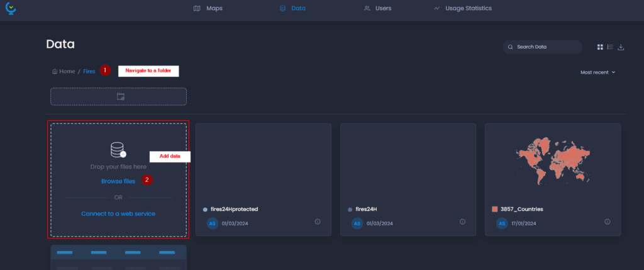Click the 3857_Countries orange color swatch
Screen dimensions: 644x270
[494, 209]
